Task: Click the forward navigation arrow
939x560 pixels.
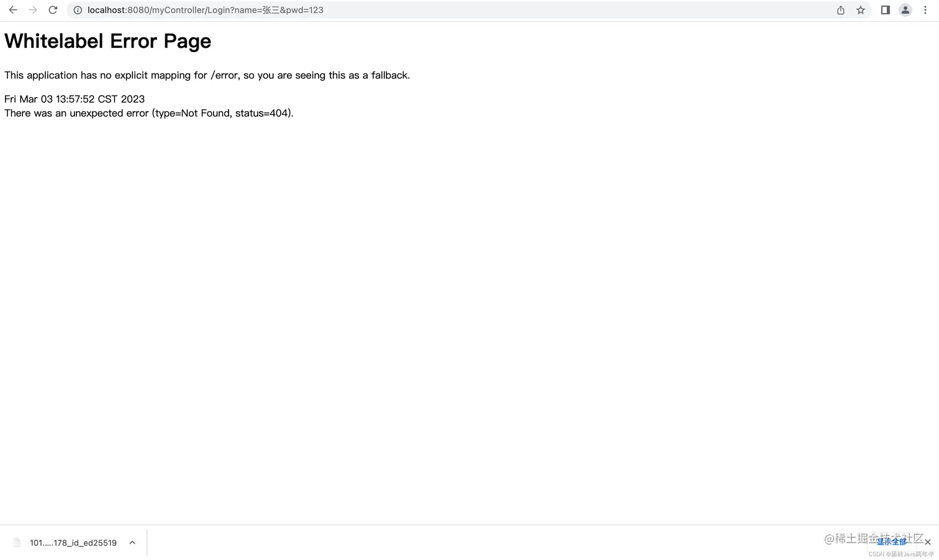Action: (x=33, y=10)
